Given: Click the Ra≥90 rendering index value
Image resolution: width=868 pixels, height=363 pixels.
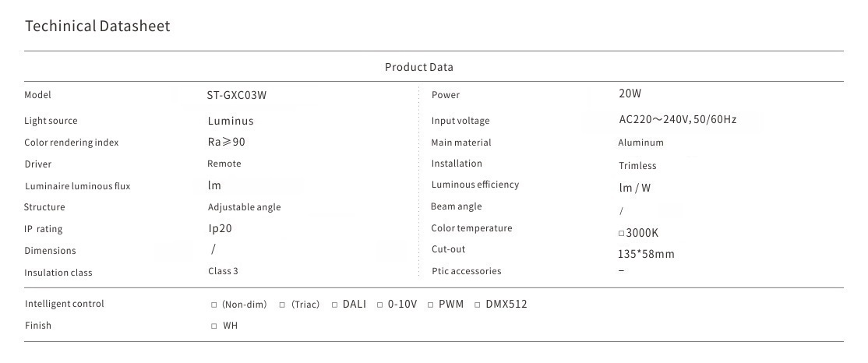Looking at the screenshot, I should click(227, 142).
